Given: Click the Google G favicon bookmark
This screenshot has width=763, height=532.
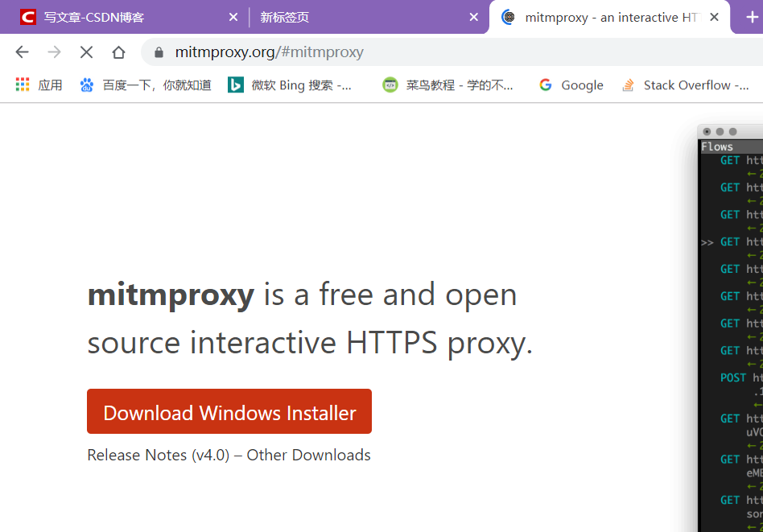Looking at the screenshot, I should (x=546, y=85).
